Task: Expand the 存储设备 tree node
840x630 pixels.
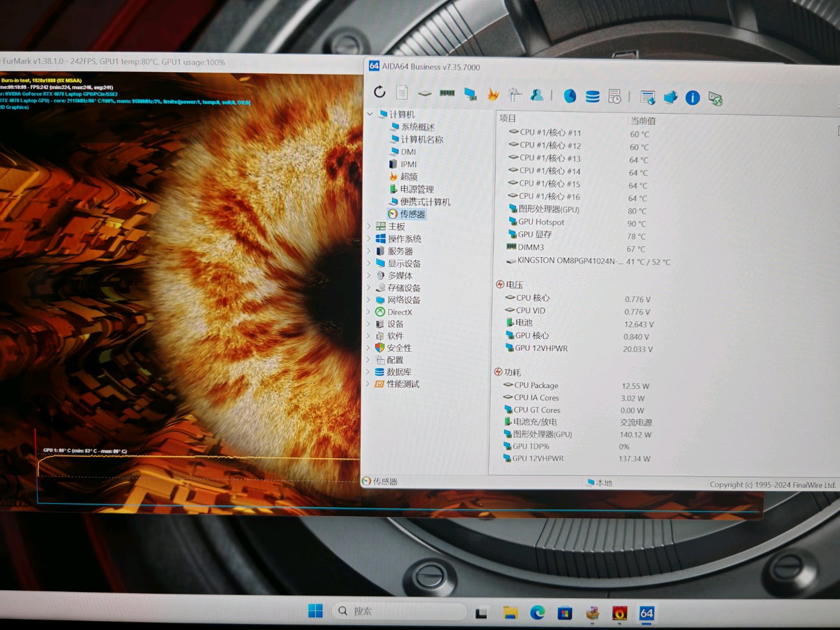Action: coord(368,287)
